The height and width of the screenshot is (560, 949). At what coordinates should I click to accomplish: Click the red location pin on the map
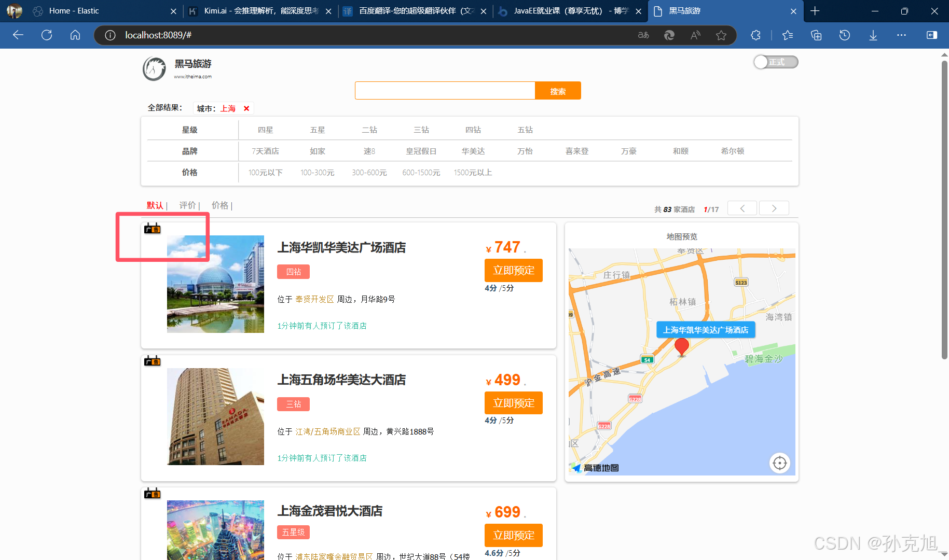coord(682,347)
